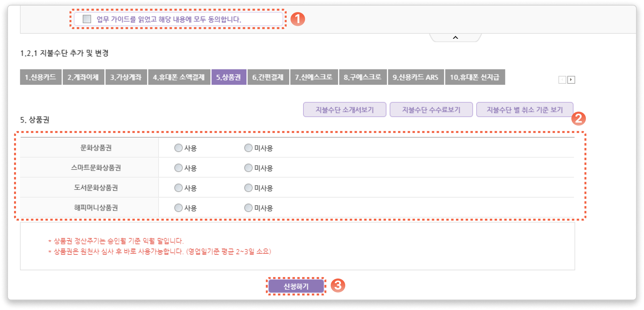
Task: Open the 1.신용카드 tab
Action: click(41, 77)
